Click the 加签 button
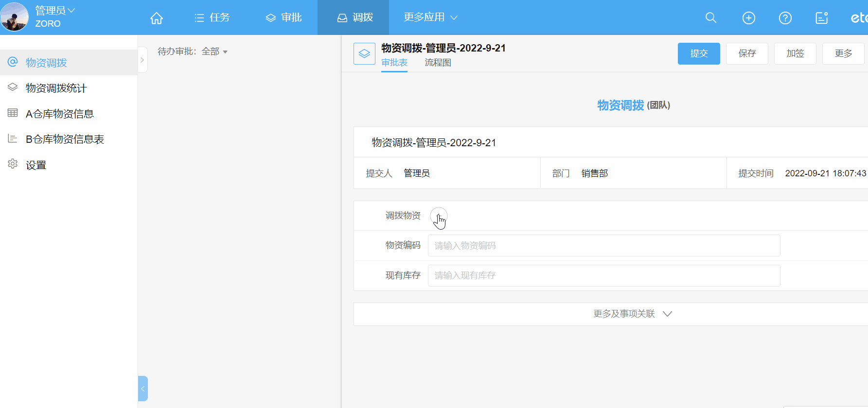The image size is (868, 408). [795, 53]
